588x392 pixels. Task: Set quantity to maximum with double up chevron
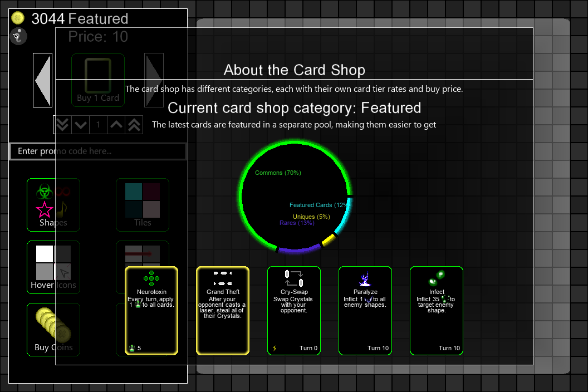(x=134, y=125)
